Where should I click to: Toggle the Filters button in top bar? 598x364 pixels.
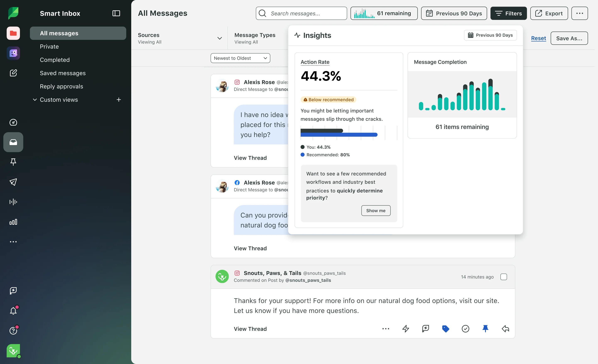[x=509, y=13]
